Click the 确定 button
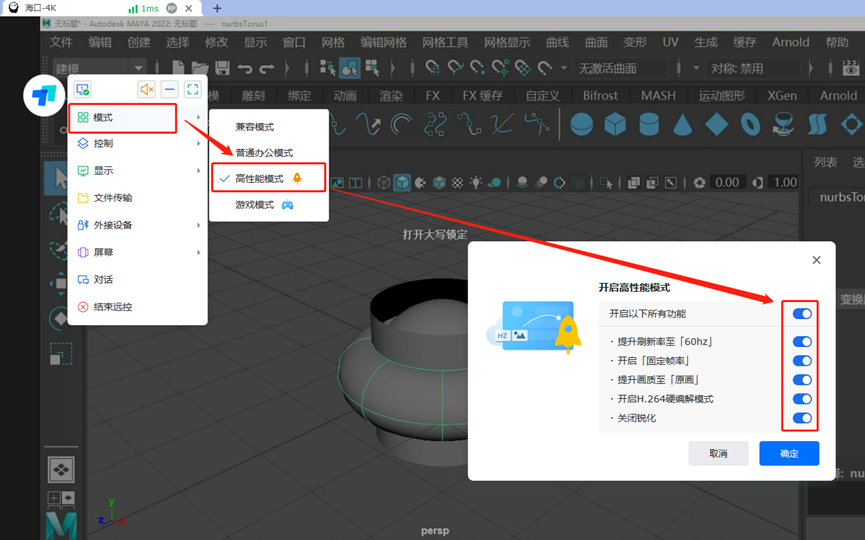865x540 pixels. [789, 453]
